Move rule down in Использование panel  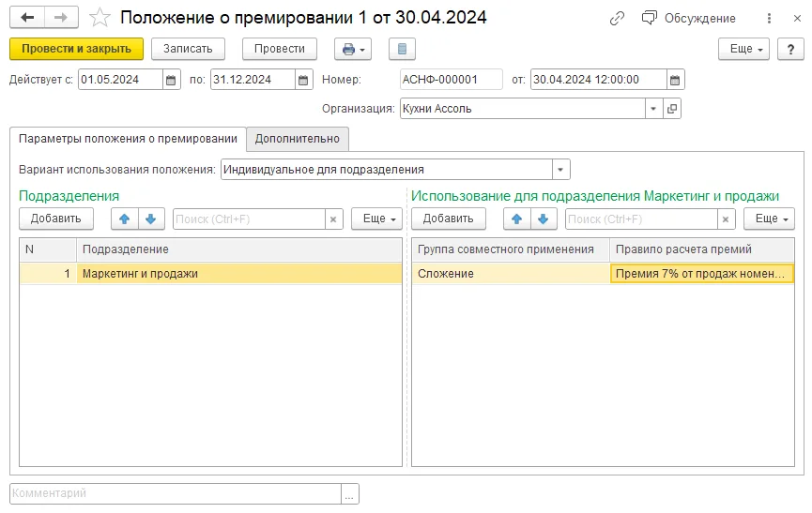544,219
